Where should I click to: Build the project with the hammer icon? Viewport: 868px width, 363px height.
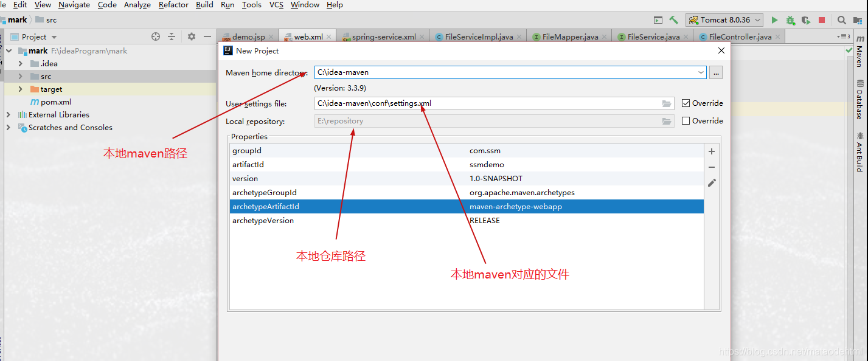(x=673, y=20)
